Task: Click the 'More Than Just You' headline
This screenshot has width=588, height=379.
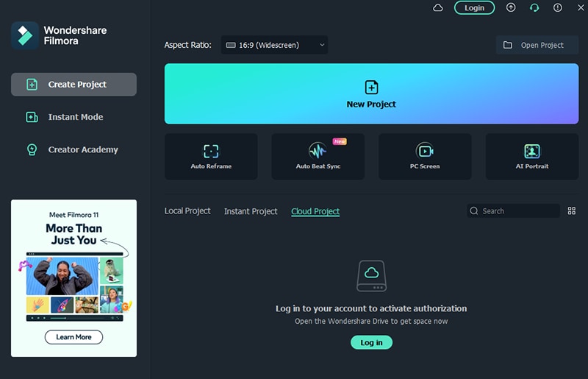Action: tap(74, 234)
